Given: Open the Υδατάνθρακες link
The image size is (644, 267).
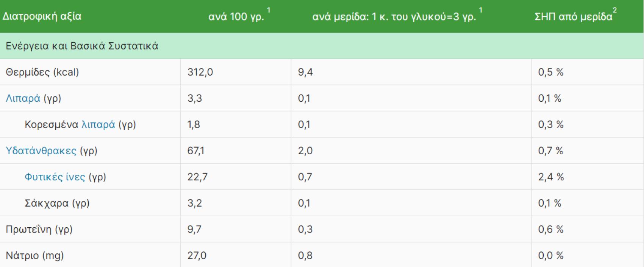Looking at the screenshot, I should pos(41,151).
